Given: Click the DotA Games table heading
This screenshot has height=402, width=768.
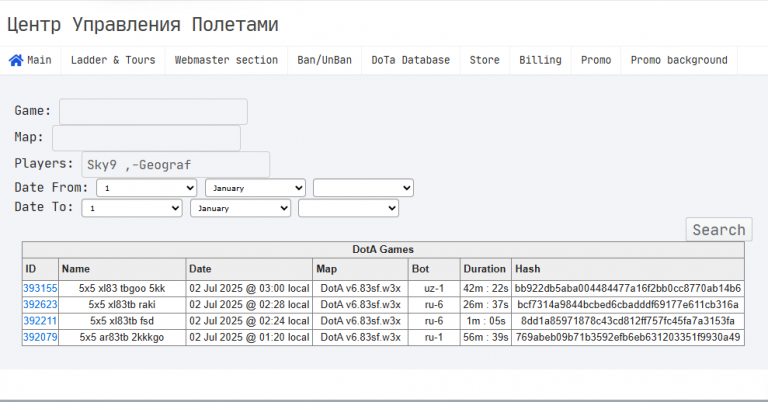Looking at the screenshot, I should click(383, 250).
